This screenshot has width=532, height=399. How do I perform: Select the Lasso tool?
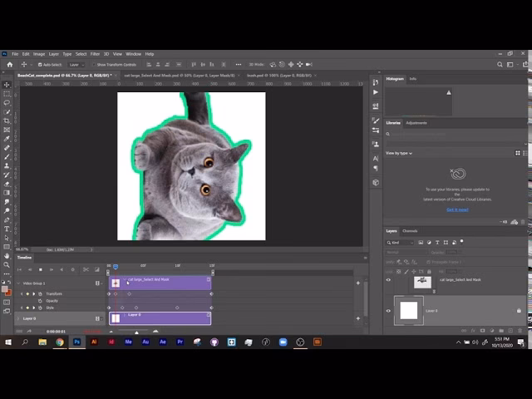pos(7,102)
